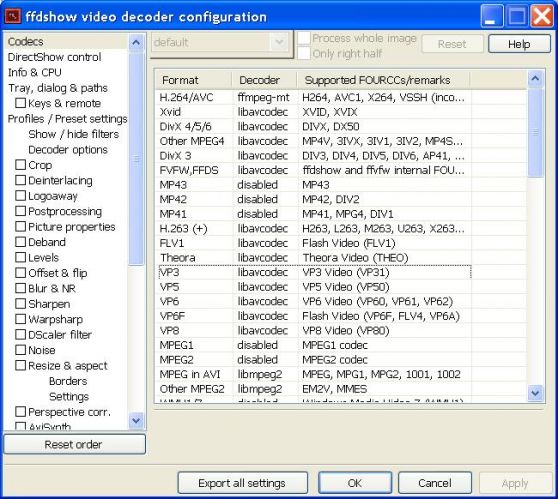The image size is (558, 499).
Task: Toggle the Logoaway checkbox
Action: pyautogui.click(x=20, y=195)
